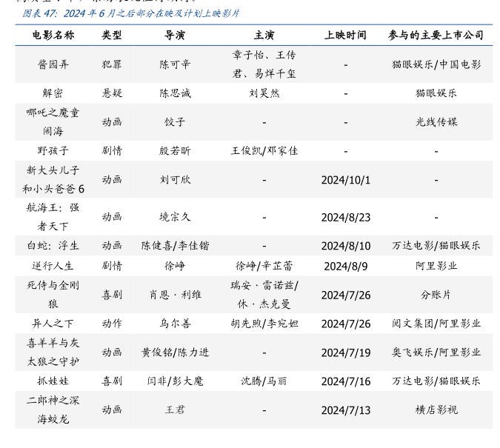Click the "悬疑" genre cell

click(112, 93)
